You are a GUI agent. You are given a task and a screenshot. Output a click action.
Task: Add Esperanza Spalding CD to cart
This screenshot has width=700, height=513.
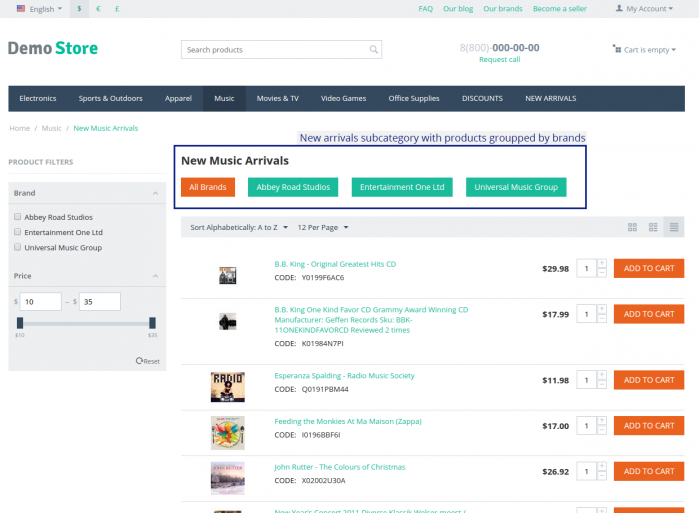[649, 380]
